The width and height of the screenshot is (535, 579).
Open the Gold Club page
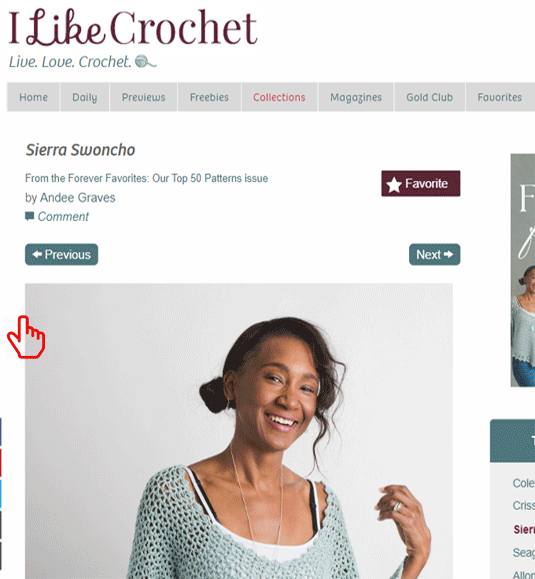429,97
